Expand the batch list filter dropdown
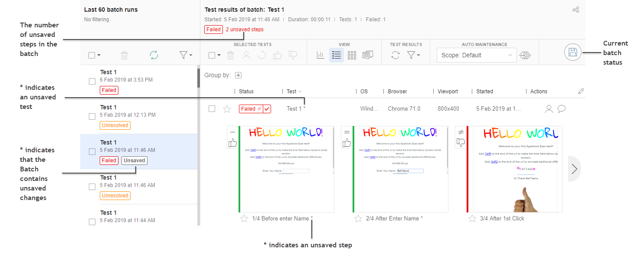This screenshot has height=256, width=644. [x=186, y=55]
